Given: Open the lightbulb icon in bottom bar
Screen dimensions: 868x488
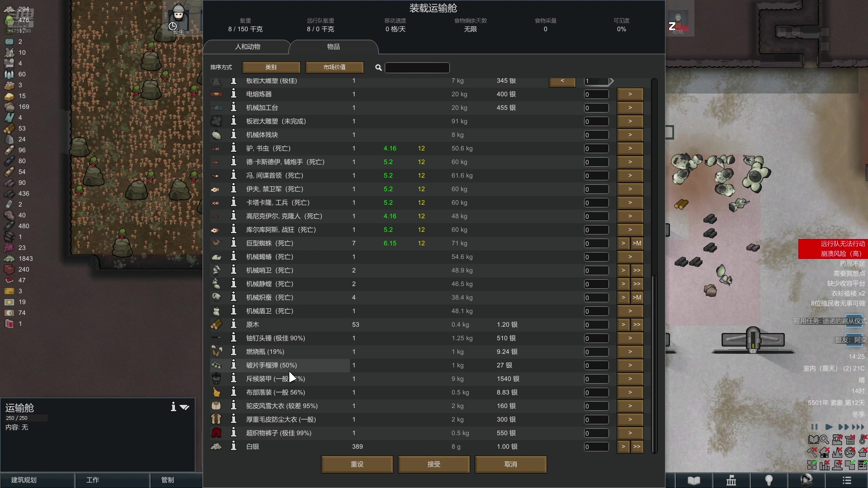Looking at the screenshot, I should tap(769, 480).
